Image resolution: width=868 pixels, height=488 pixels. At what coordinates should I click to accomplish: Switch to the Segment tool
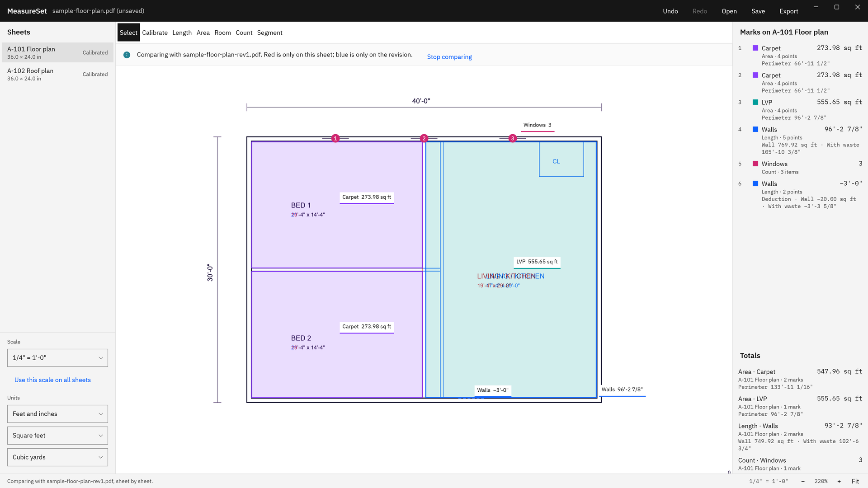[x=269, y=33]
